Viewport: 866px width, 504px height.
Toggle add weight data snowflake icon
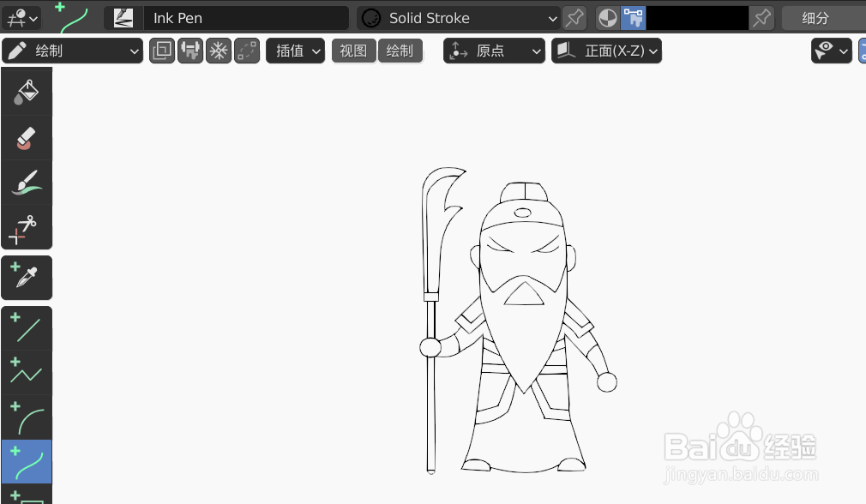click(219, 51)
